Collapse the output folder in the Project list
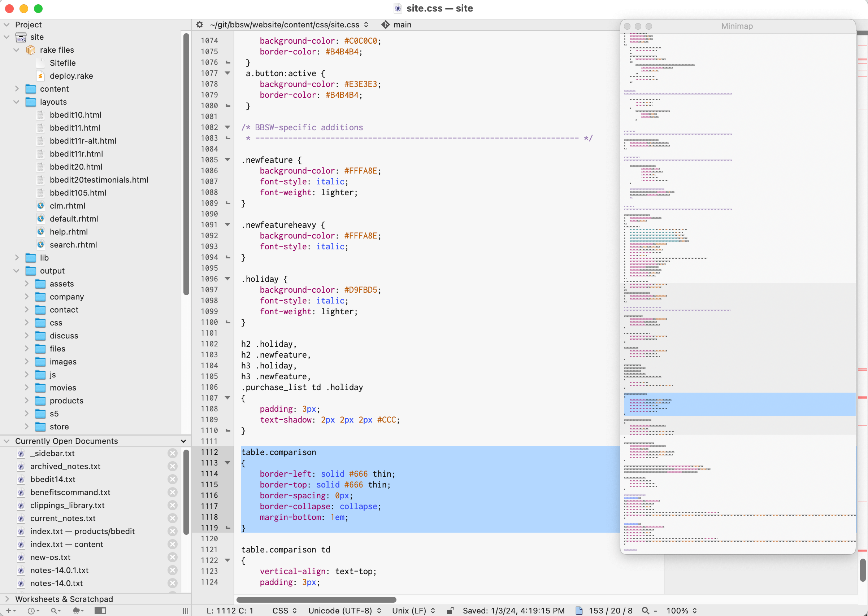The height and width of the screenshot is (616, 868). click(x=16, y=270)
